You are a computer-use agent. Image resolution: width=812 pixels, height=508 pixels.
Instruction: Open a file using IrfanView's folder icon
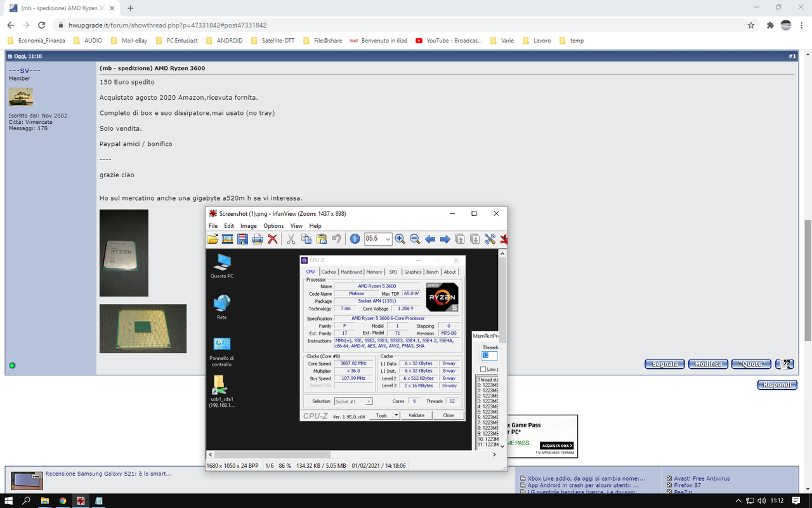pos(213,239)
